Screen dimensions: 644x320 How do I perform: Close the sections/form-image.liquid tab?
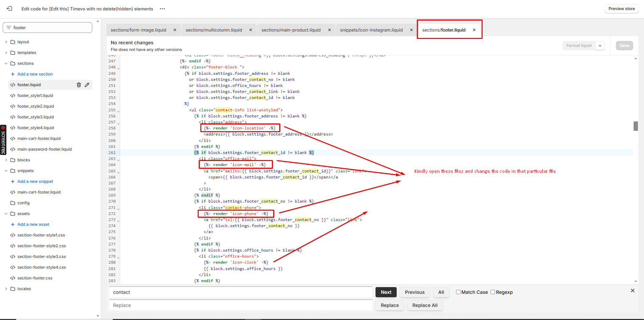pyautogui.click(x=175, y=30)
